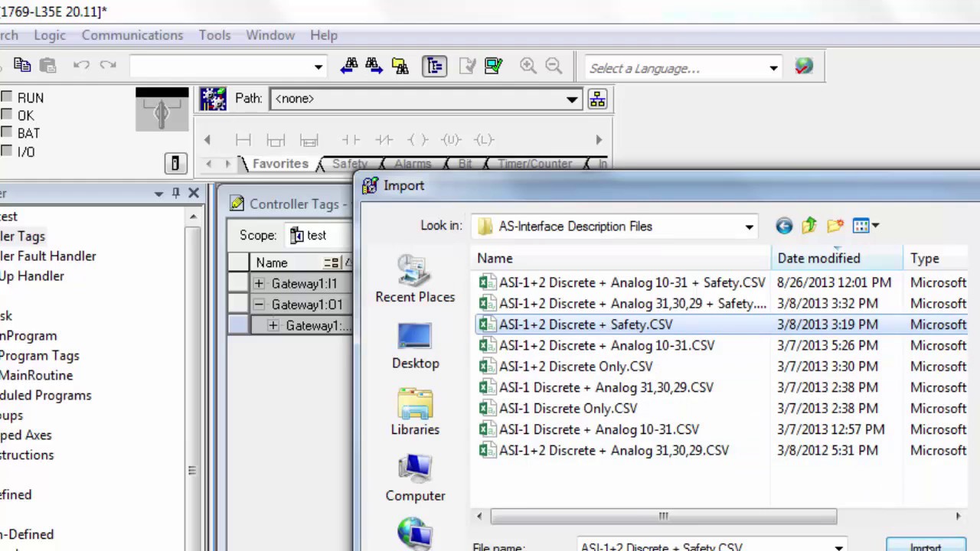Click the communications path gear icon

[213, 99]
